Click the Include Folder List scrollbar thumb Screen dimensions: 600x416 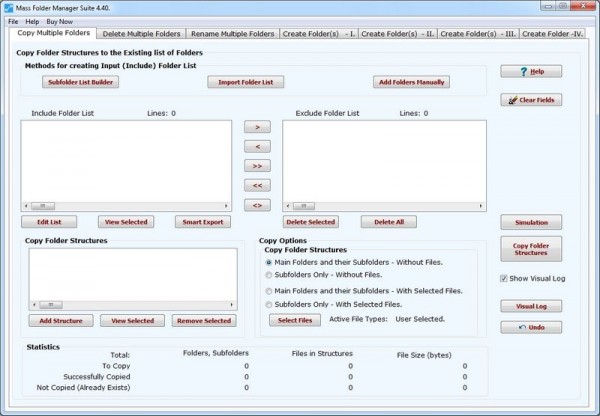(43, 206)
